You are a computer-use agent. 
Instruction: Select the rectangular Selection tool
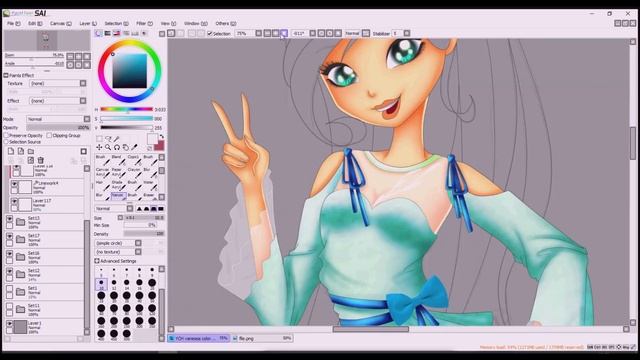[x=99, y=139]
